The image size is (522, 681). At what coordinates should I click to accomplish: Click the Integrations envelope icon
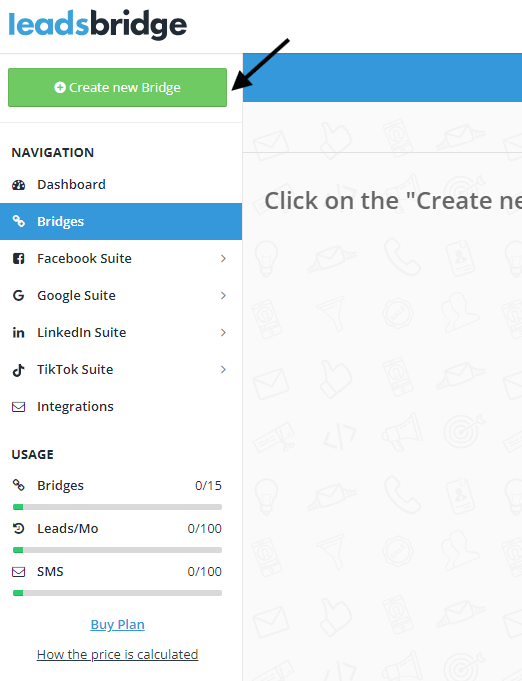click(x=18, y=407)
